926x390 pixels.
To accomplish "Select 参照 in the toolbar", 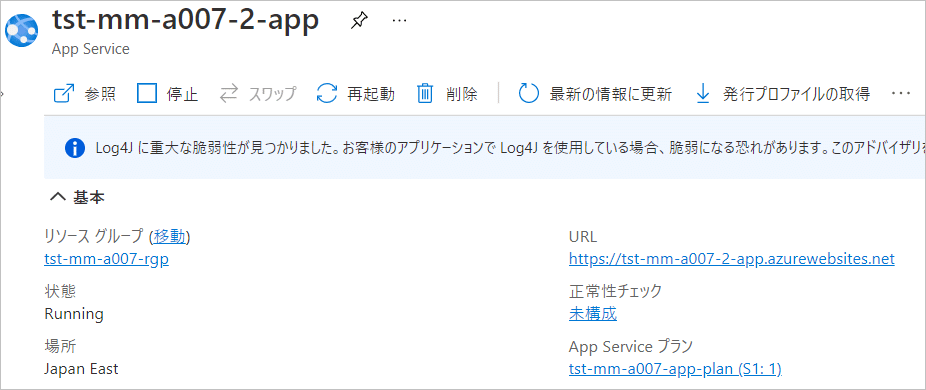I will point(100,94).
